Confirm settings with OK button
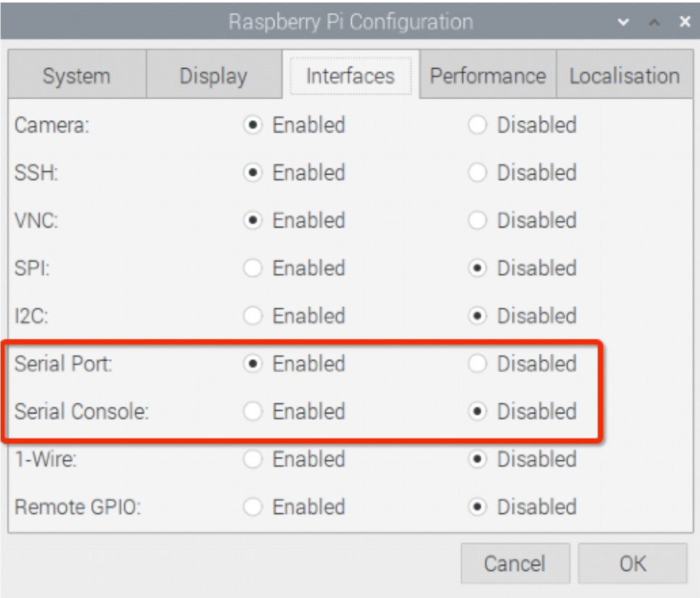 (x=633, y=563)
